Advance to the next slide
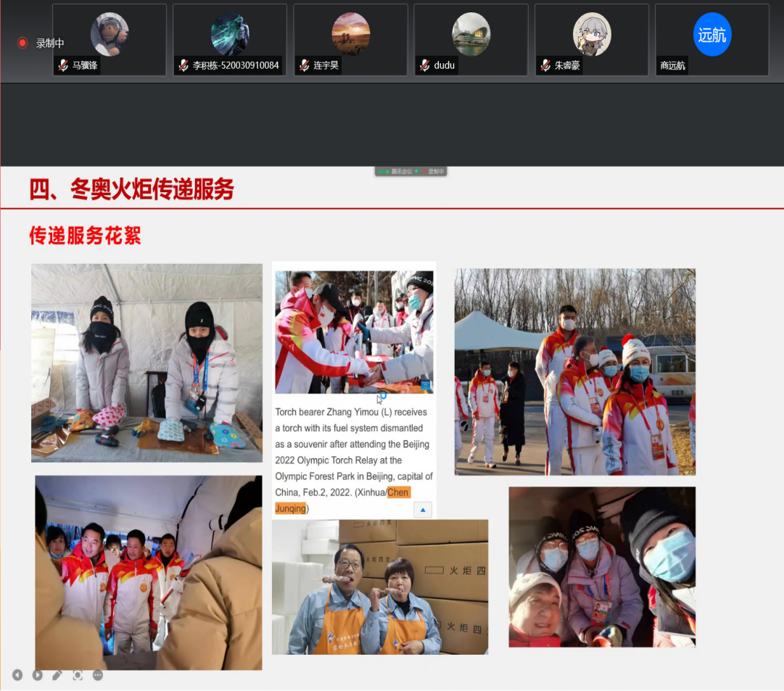The image size is (784, 691). (37, 675)
